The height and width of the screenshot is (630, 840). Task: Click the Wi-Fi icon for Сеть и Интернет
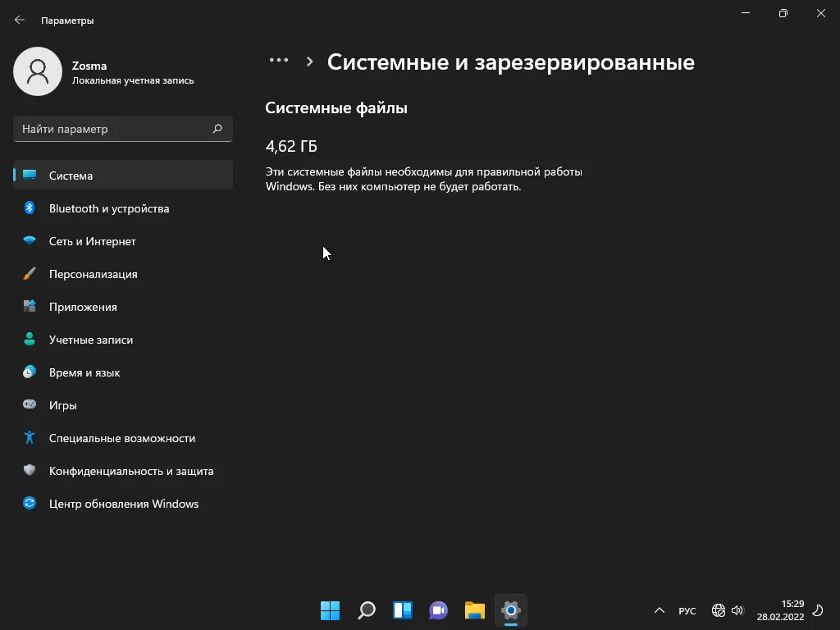[x=30, y=240]
